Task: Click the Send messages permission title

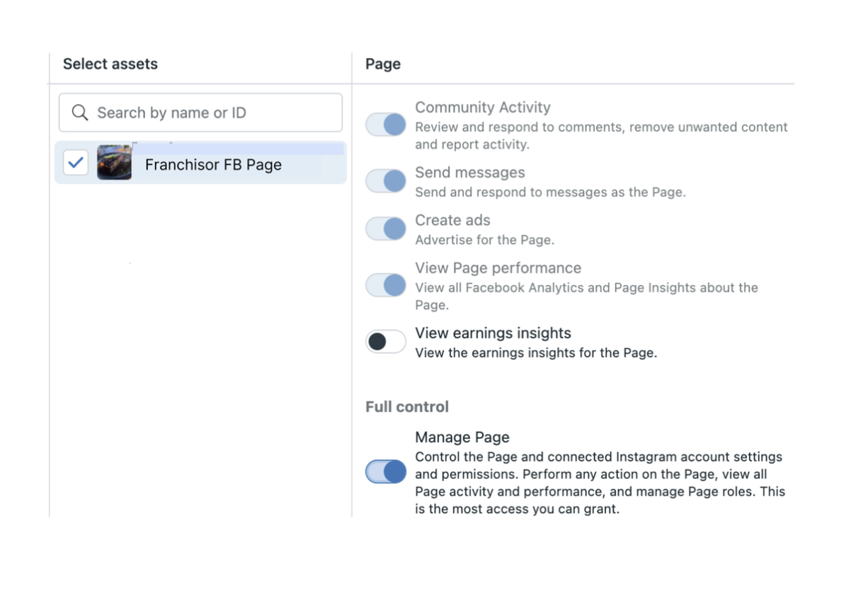Action: (469, 173)
